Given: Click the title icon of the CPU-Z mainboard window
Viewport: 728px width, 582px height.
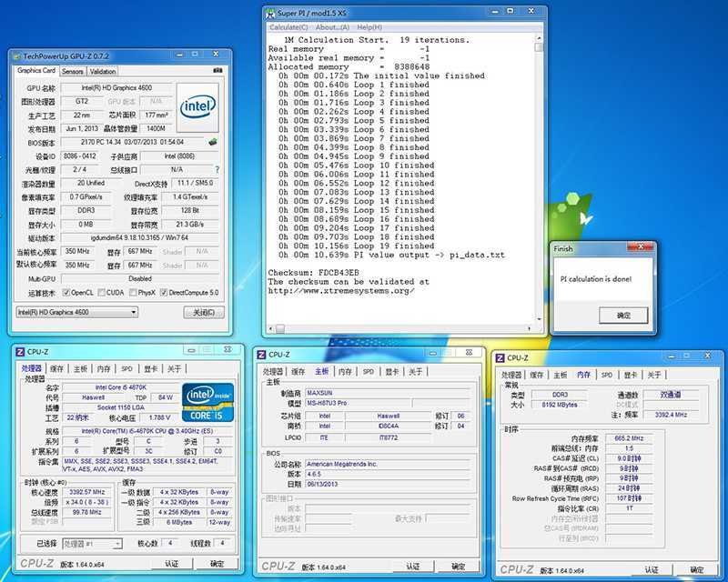Looking at the screenshot, I should (x=261, y=355).
